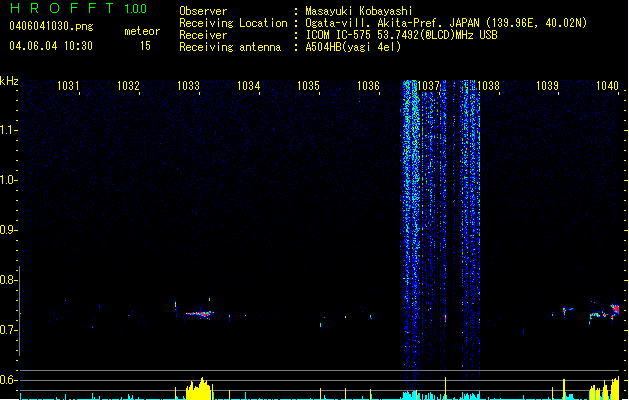Image resolution: width=629 pixels, height=400 pixels.
Task: Click the date stamp 04.06.04 10:30
Action: click(51, 46)
